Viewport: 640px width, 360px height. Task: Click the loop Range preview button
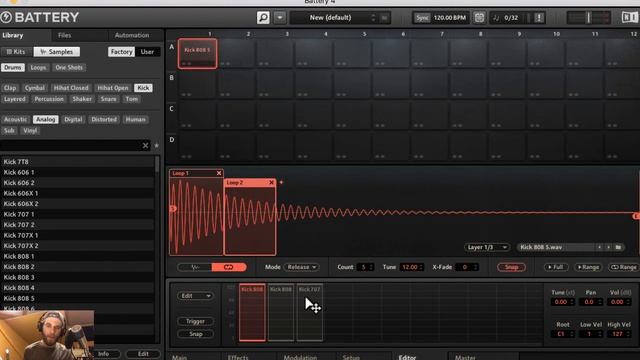pos(623,267)
